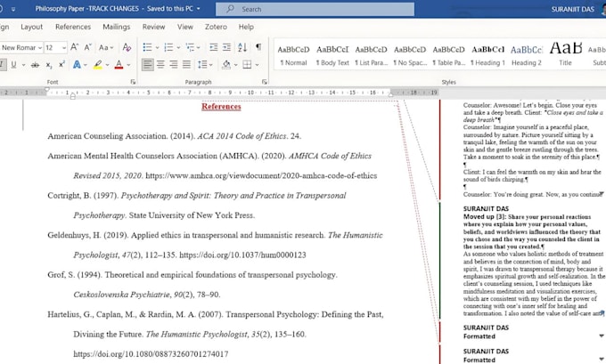The image size is (606, 364).
Task: Toggle show paragraph marks pilcrow
Action: (258, 47)
